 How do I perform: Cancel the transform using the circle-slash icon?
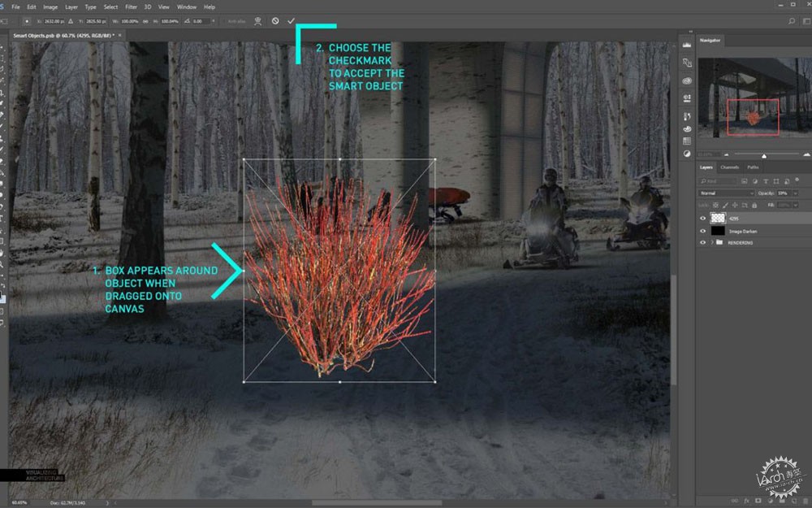tap(275, 21)
